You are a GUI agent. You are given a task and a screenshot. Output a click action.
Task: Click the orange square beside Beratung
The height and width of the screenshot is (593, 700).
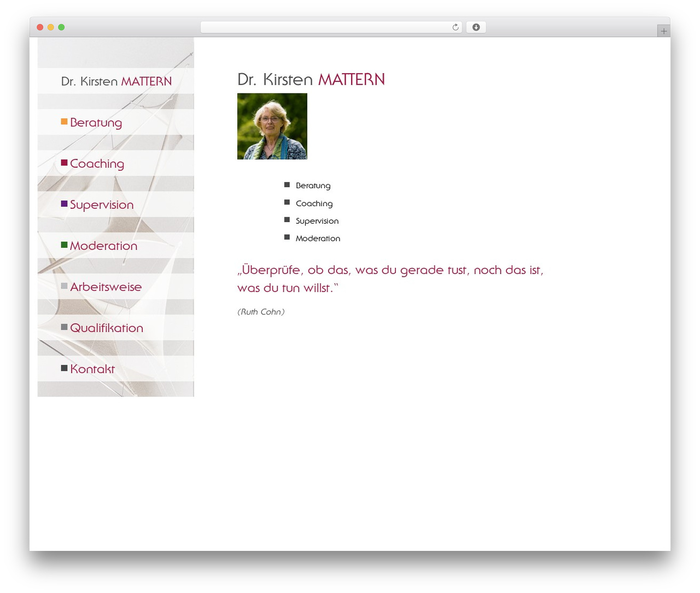coord(64,121)
